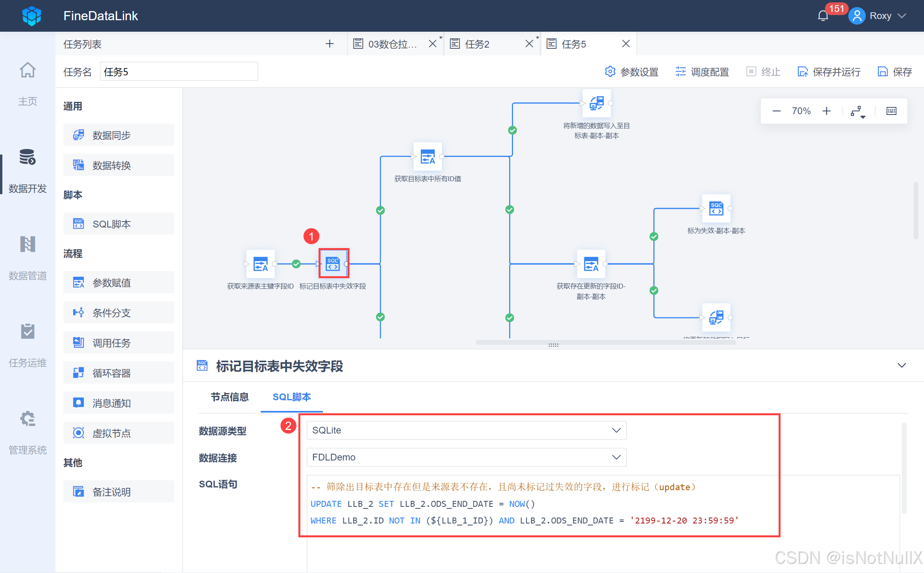Click 保存并运行 button

pos(829,72)
